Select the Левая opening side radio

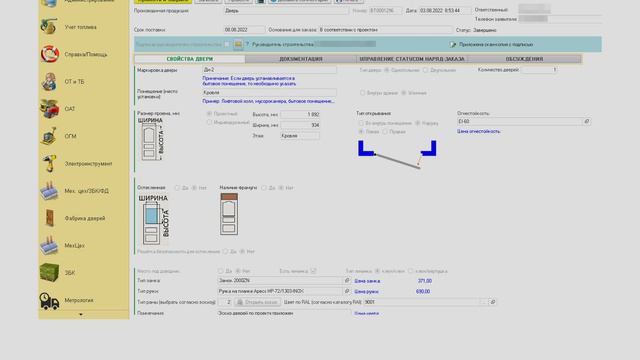point(361,131)
